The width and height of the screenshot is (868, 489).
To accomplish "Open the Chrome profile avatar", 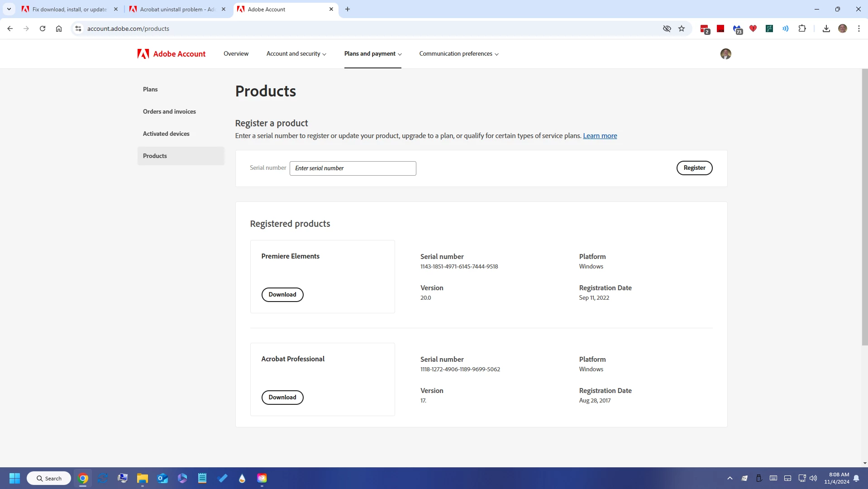I will tap(842, 29).
